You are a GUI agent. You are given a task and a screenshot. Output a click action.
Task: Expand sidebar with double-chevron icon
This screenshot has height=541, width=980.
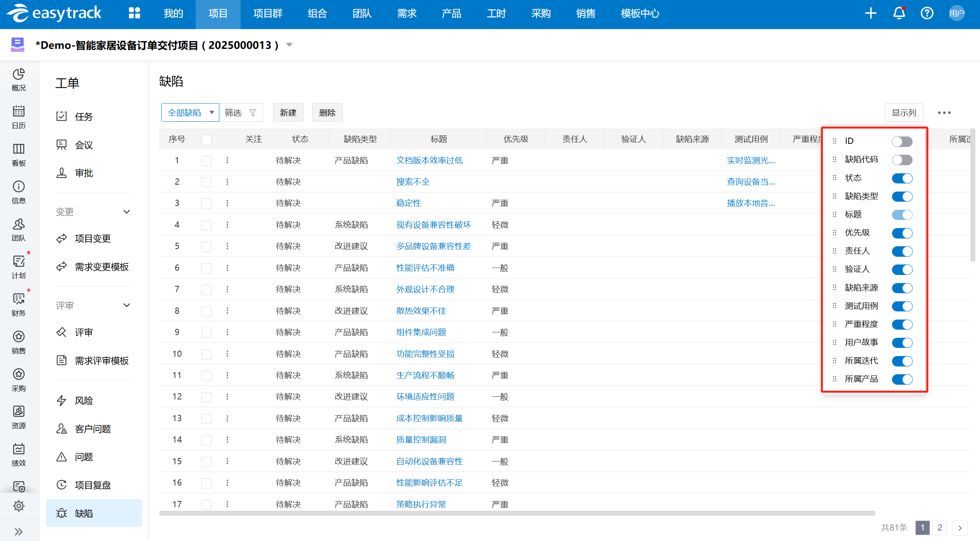point(19,531)
